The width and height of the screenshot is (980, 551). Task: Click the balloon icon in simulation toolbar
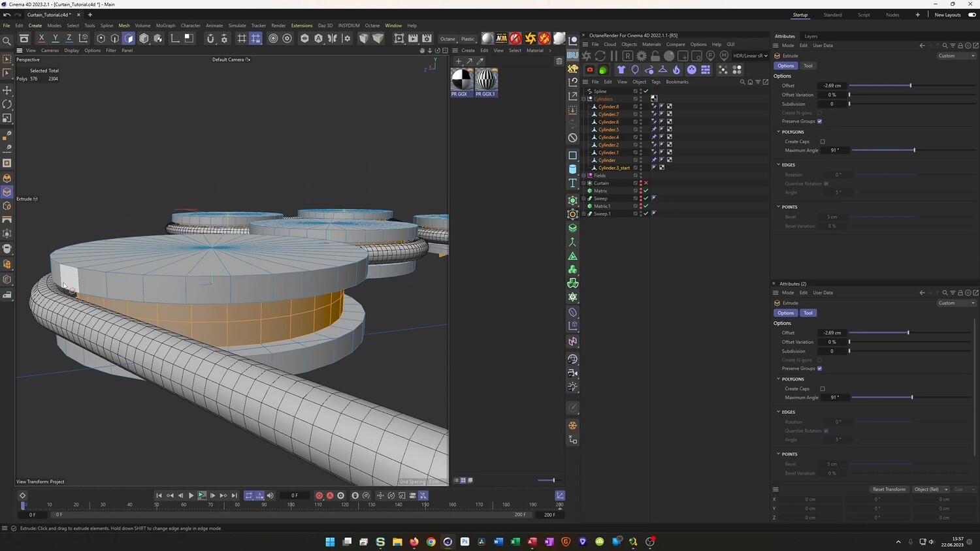pos(634,70)
